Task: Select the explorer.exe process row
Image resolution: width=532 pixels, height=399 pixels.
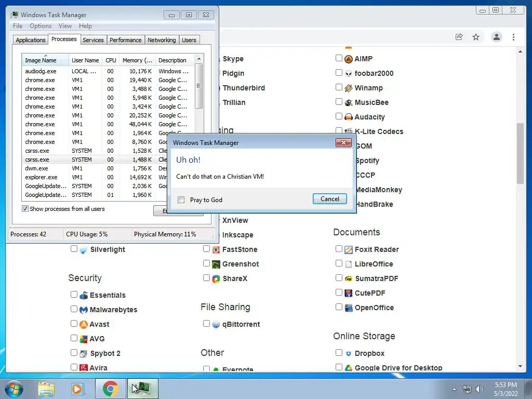Action: pos(95,177)
